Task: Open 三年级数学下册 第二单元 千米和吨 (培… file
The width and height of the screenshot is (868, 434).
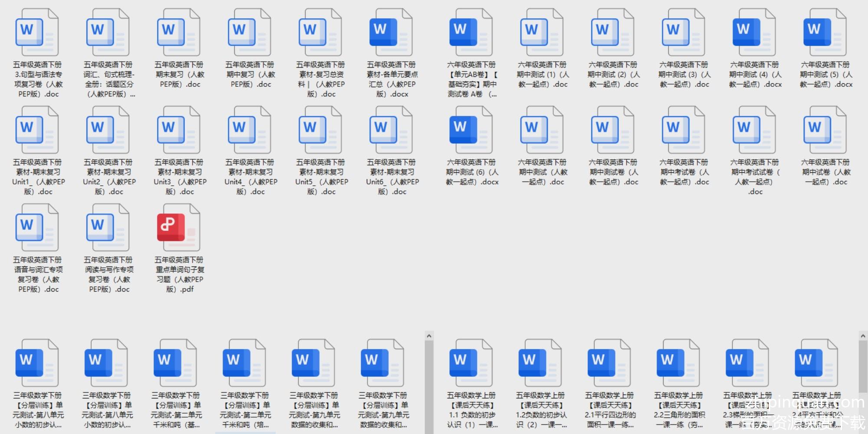Action: (x=245, y=384)
